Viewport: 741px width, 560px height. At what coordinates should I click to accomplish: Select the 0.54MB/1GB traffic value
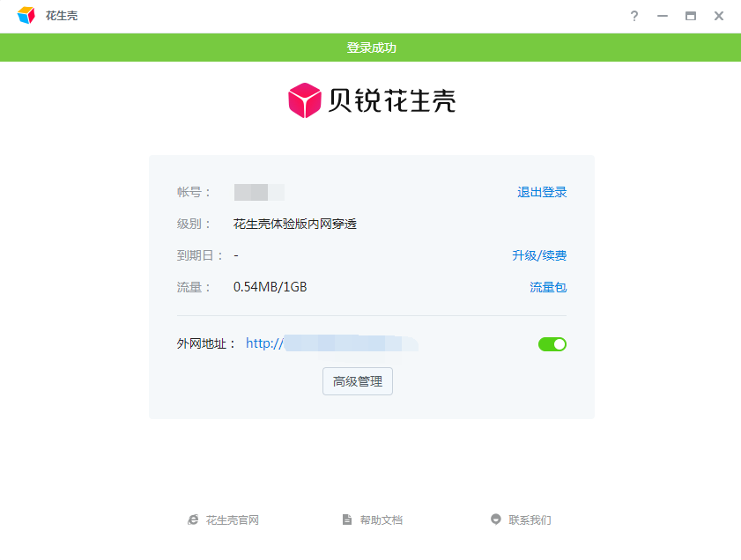pos(270,287)
